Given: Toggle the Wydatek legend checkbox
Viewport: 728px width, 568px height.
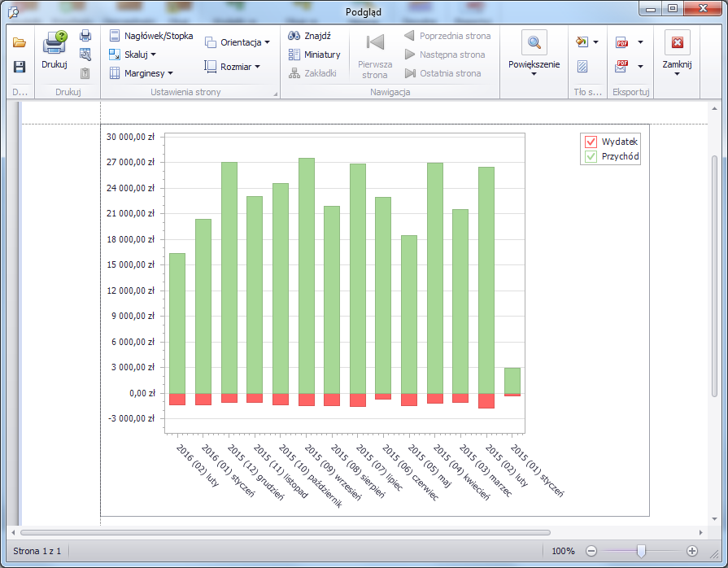Looking at the screenshot, I should coord(591,142).
